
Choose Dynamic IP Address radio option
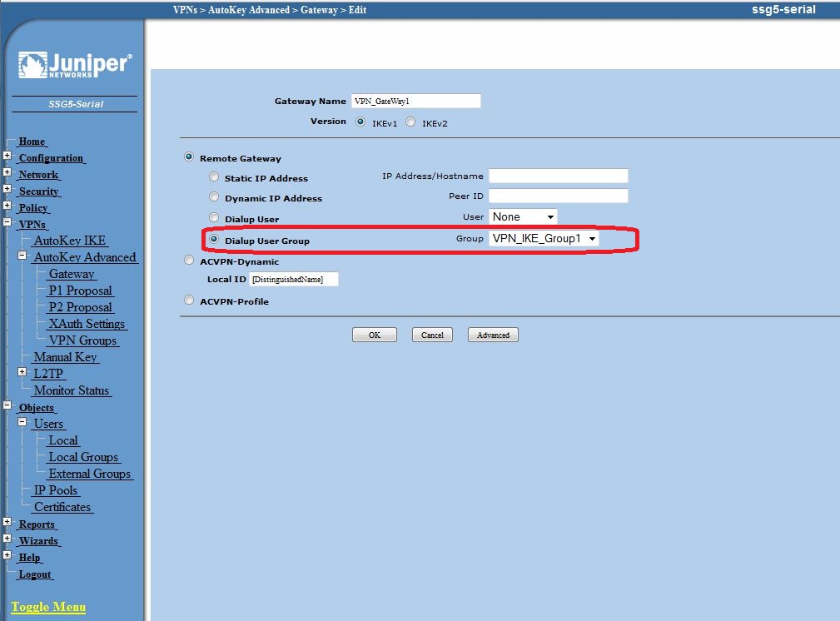click(x=214, y=196)
